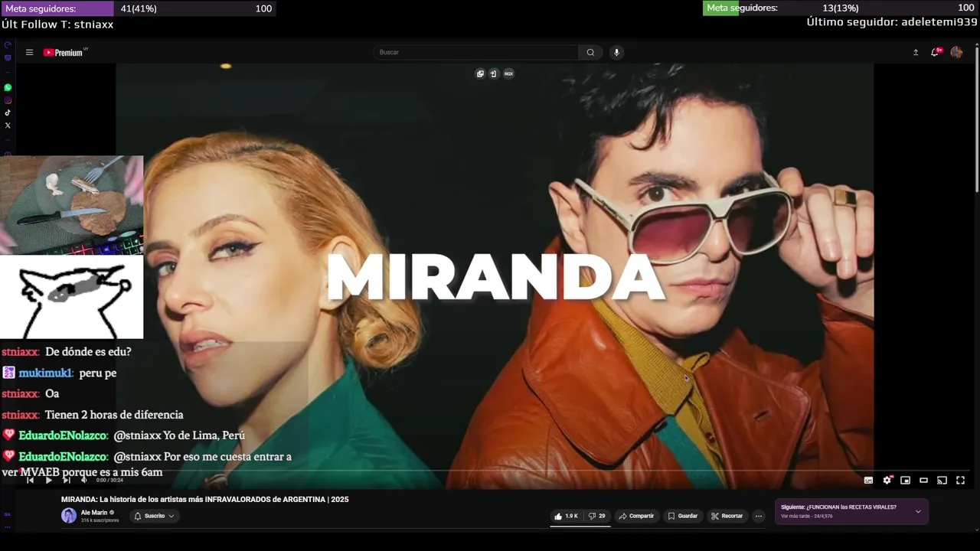Viewport: 980px width, 551px height.
Task: Open Ale Marin channel name link
Action: (94, 513)
